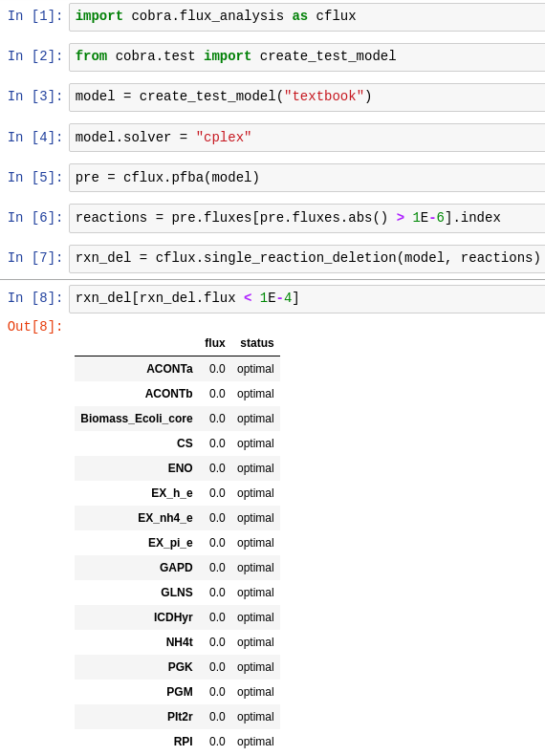Select the ICDHyr row label
The image size is (545, 756).
[173, 617]
